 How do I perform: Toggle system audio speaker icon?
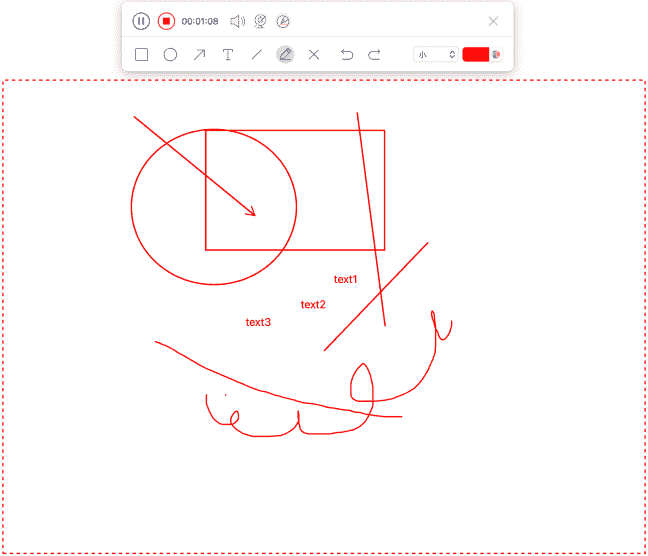click(238, 21)
